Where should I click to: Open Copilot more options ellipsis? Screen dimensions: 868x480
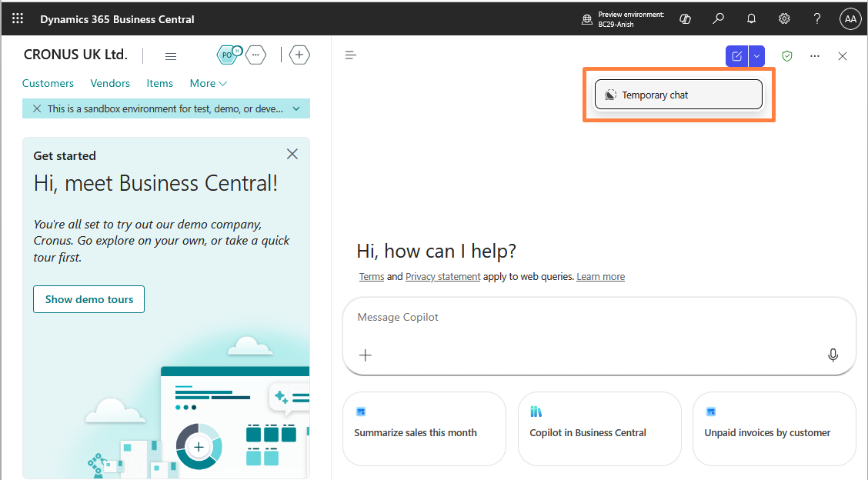coord(815,56)
